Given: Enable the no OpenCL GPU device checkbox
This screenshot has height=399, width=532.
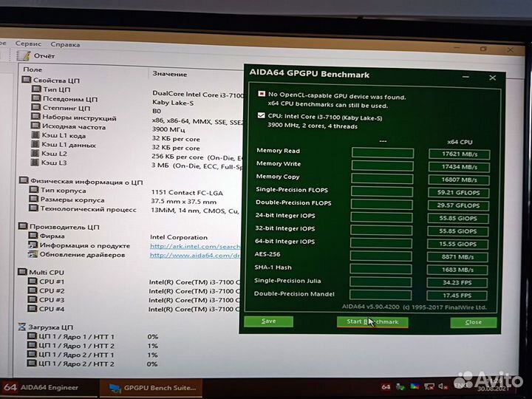Looking at the screenshot, I should click(x=262, y=94).
